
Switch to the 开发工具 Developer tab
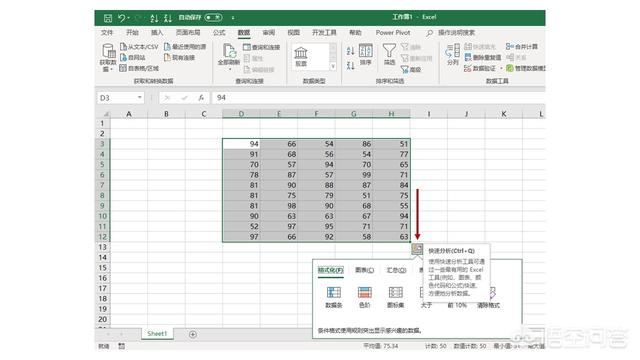(324, 33)
